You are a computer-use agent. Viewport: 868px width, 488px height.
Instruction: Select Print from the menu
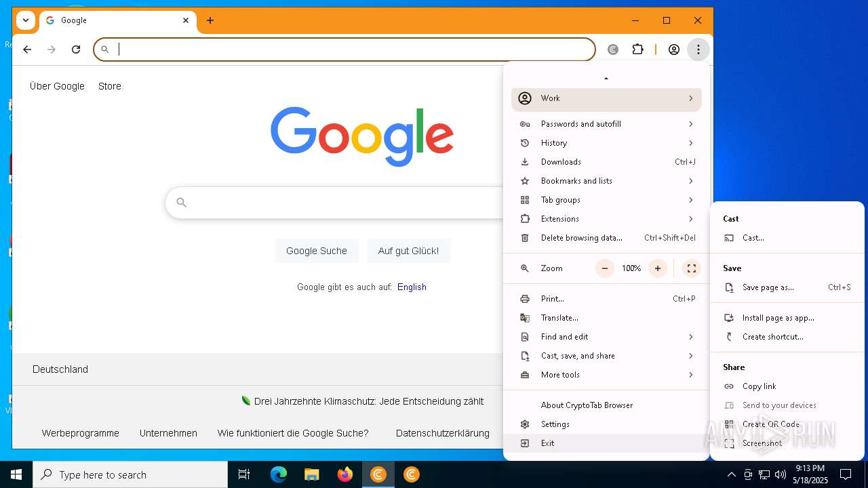(x=606, y=299)
